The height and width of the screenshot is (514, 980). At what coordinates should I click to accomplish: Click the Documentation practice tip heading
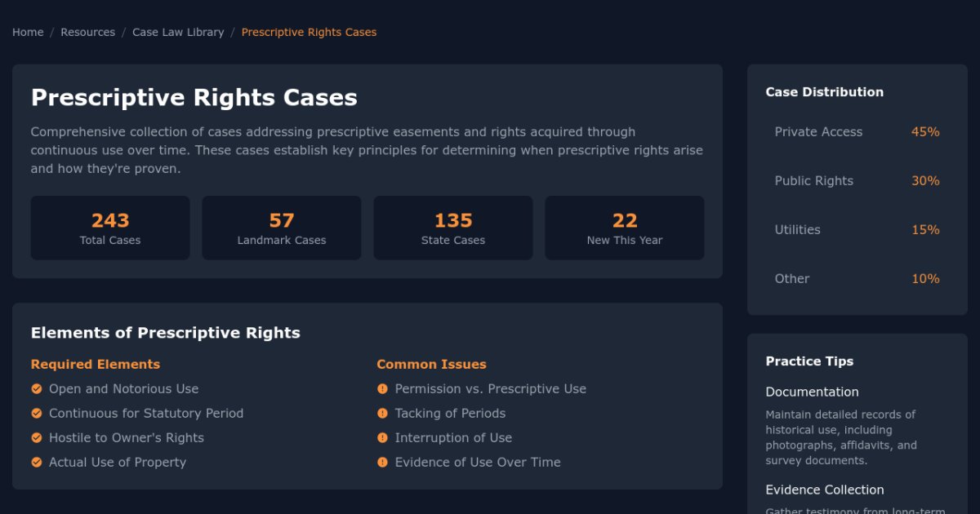[x=812, y=392]
